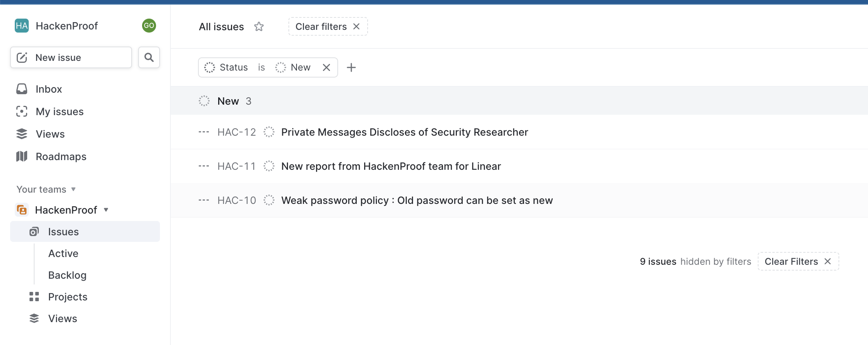Viewport: 868px width, 345px height.
Task: Set priority on HAC-12 via dashes icon
Action: point(204,132)
